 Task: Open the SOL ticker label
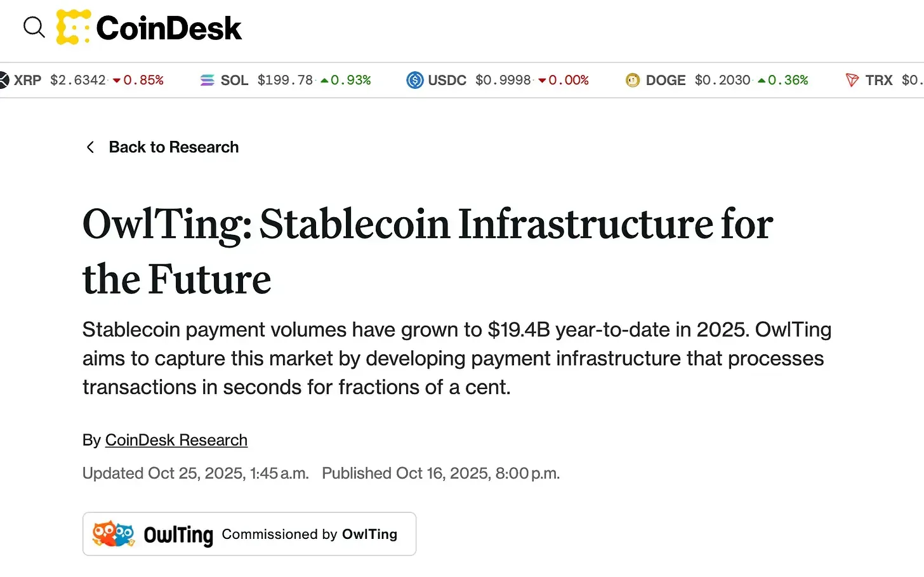[x=234, y=80]
